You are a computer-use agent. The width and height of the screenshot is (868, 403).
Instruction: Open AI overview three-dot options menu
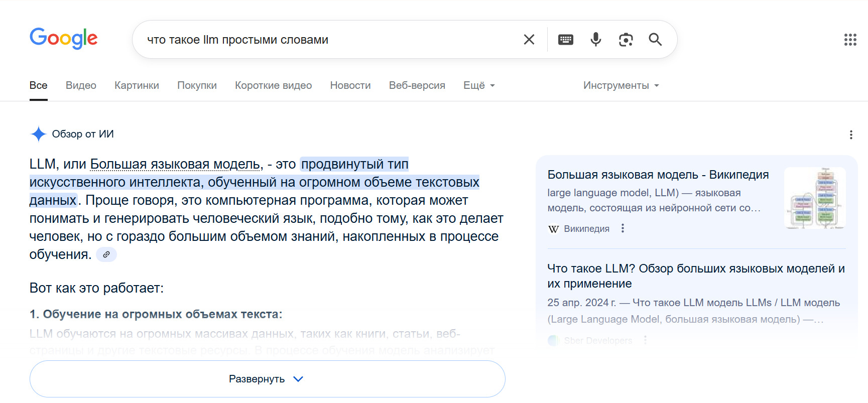pyautogui.click(x=851, y=135)
